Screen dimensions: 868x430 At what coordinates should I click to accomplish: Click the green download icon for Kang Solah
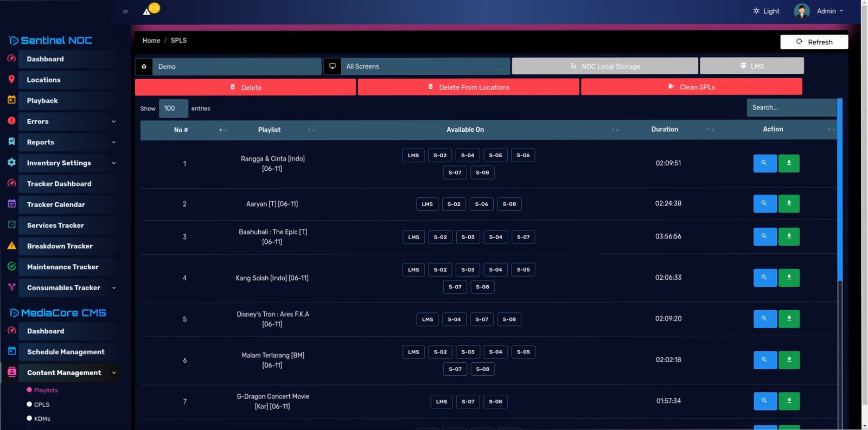788,278
